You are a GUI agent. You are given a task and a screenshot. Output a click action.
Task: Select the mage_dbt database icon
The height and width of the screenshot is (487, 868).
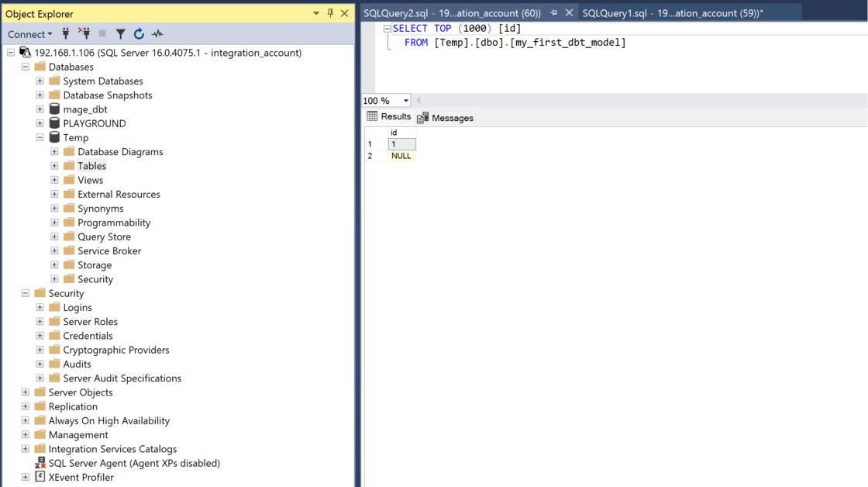54,109
